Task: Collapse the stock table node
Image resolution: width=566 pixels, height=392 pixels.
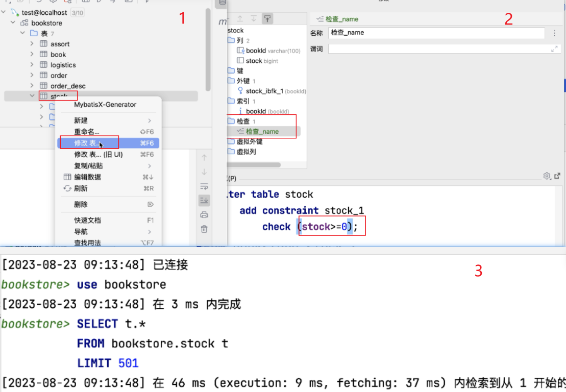Action: [x=32, y=96]
